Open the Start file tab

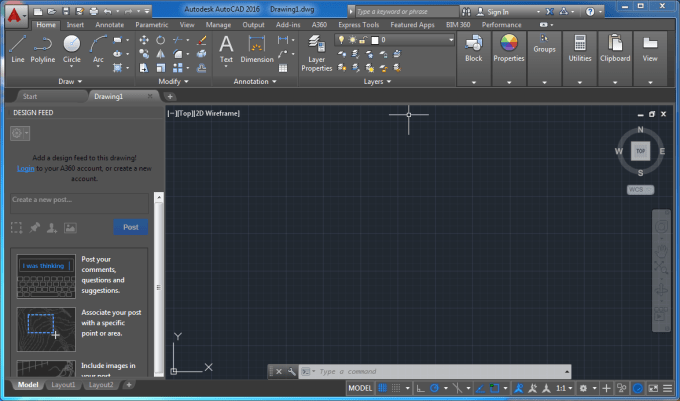pyautogui.click(x=30, y=96)
